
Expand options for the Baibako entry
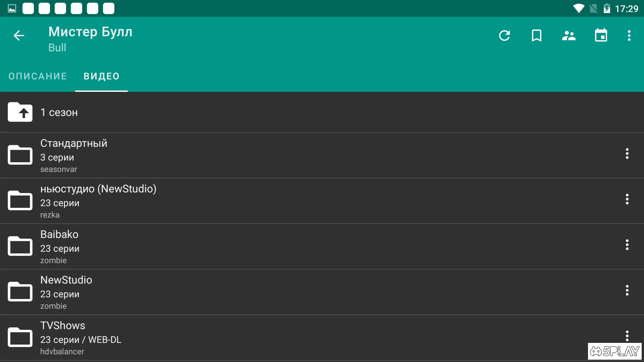tap(627, 245)
